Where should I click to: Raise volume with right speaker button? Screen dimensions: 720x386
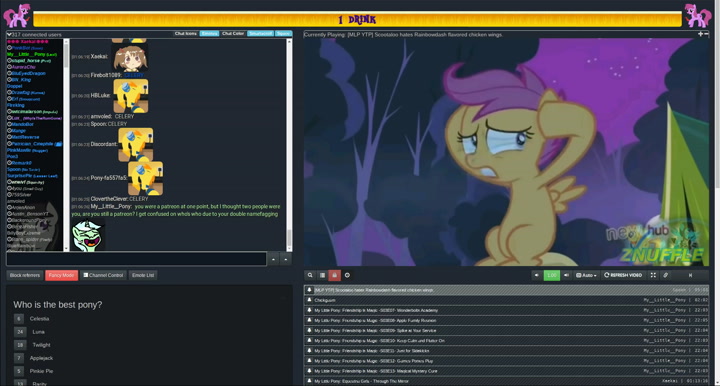pyautogui.click(x=566, y=275)
